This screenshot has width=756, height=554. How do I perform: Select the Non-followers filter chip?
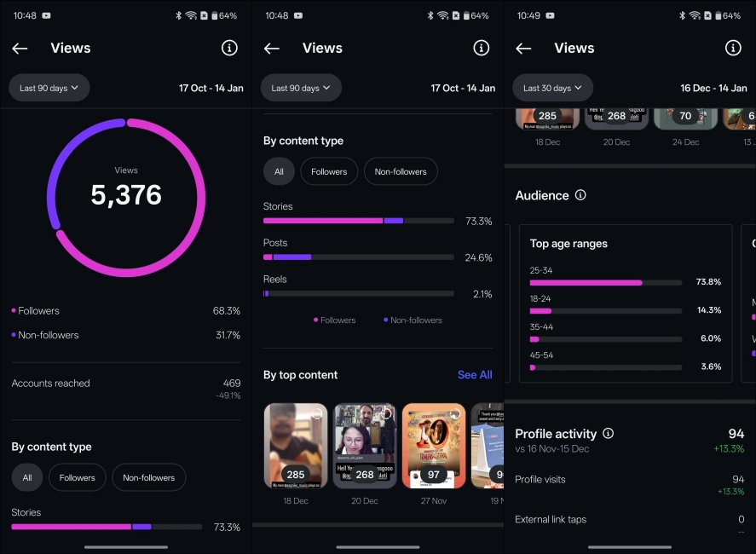coord(148,477)
